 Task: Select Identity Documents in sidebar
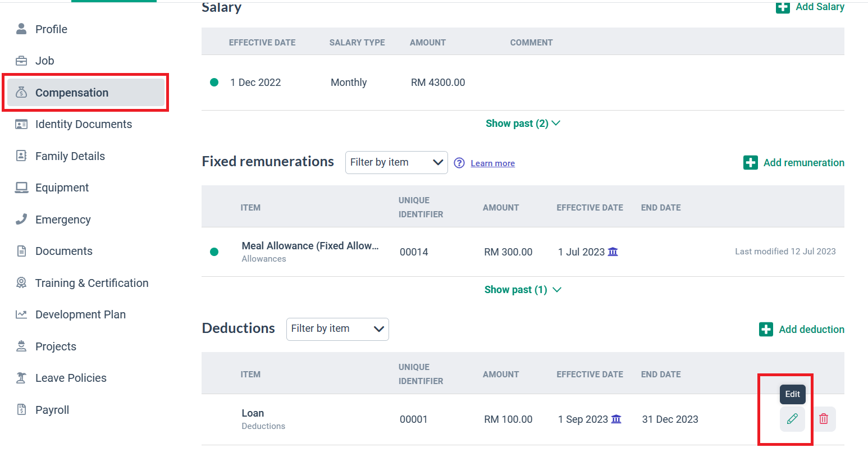point(84,124)
